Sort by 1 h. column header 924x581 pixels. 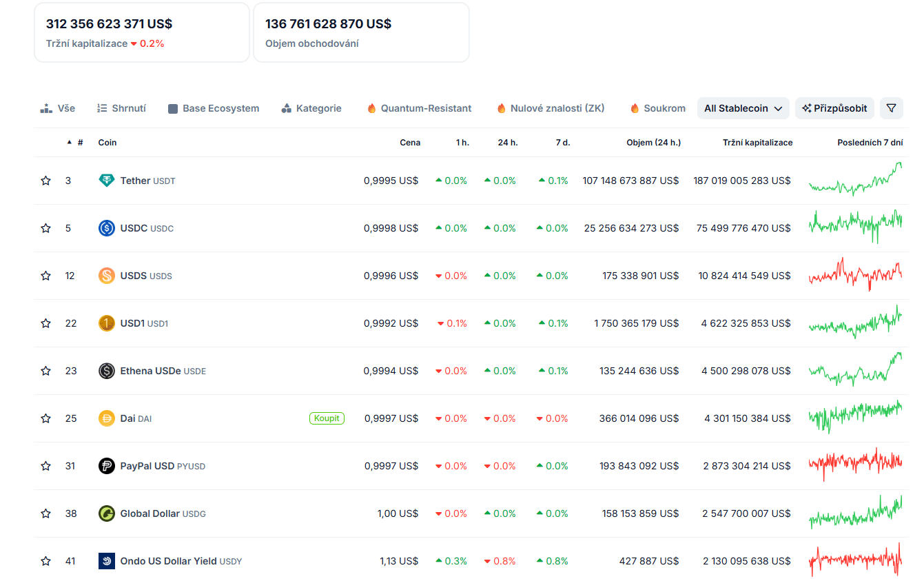pos(462,143)
